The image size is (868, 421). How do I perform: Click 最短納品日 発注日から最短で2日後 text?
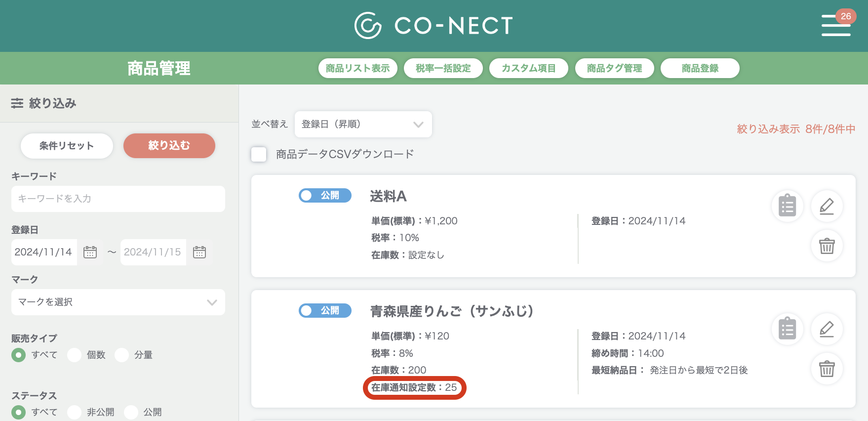click(670, 370)
